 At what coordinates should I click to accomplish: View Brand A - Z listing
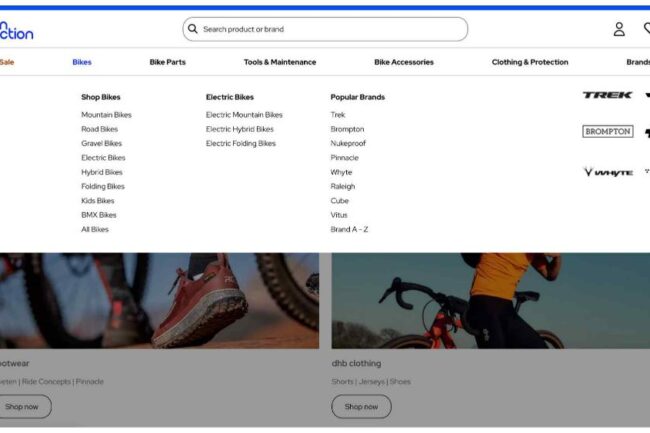(349, 229)
